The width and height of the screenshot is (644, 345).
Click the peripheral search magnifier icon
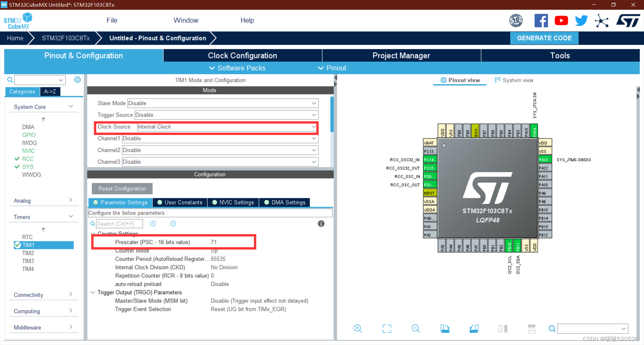coord(10,80)
